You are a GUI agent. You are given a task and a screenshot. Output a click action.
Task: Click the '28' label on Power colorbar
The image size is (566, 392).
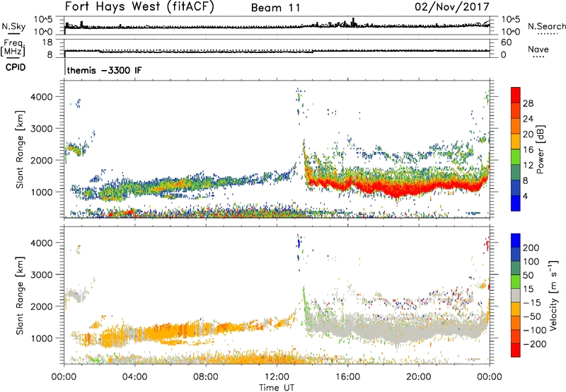(528, 103)
